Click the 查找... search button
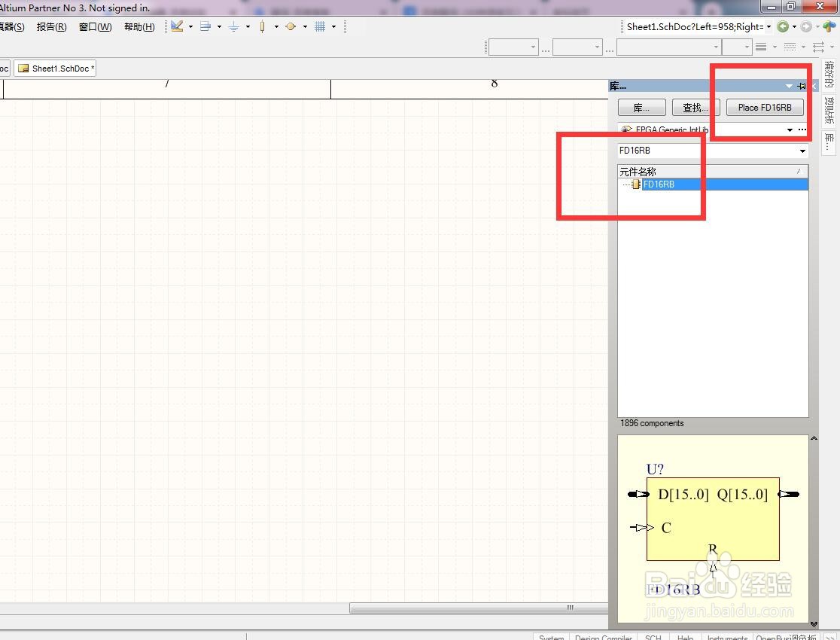The height and width of the screenshot is (640, 840). point(695,107)
